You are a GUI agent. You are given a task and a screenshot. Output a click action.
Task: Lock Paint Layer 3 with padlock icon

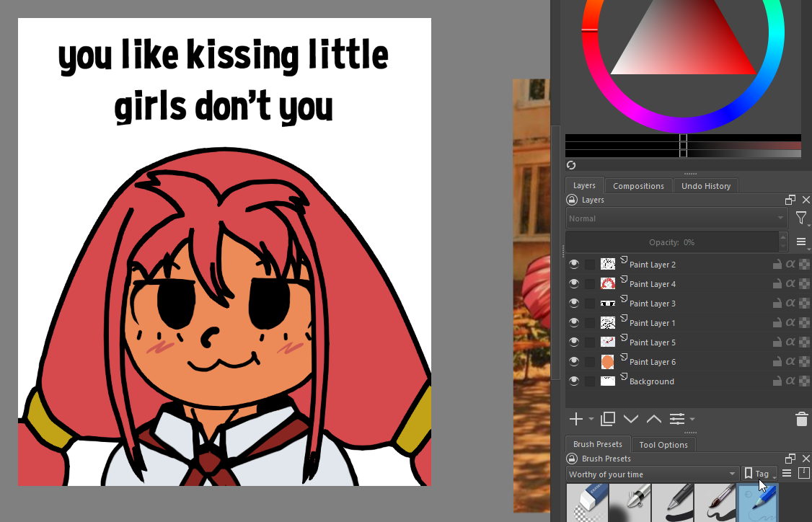(x=777, y=304)
